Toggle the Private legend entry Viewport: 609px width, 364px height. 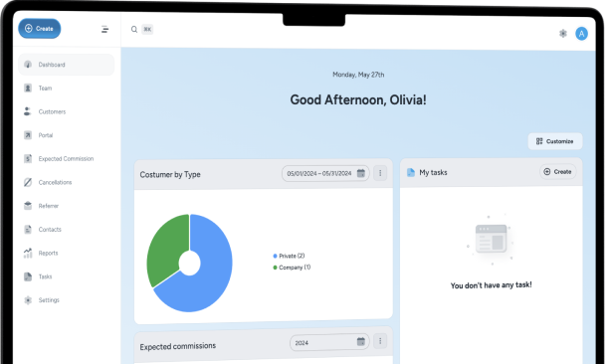tap(289, 256)
